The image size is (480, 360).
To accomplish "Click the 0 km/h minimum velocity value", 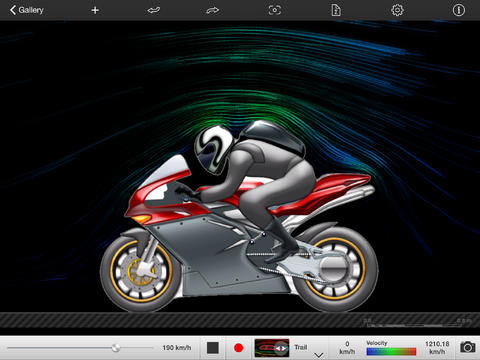I will click(347, 348).
